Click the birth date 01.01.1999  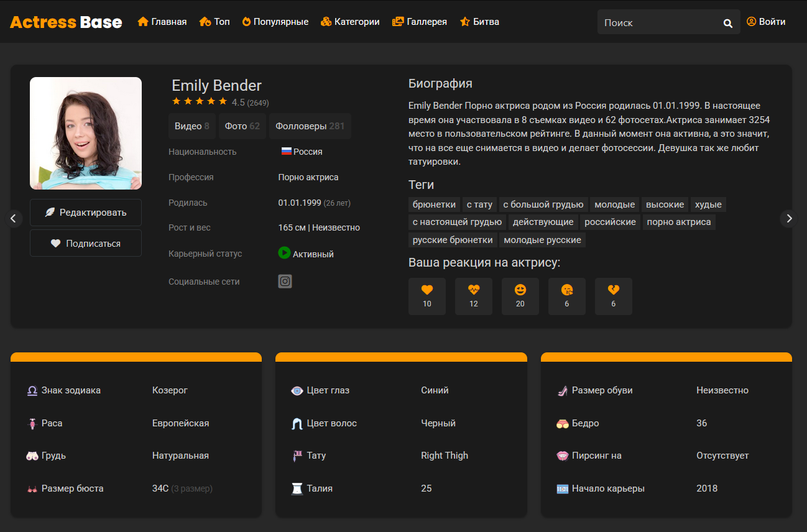pyautogui.click(x=300, y=203)
